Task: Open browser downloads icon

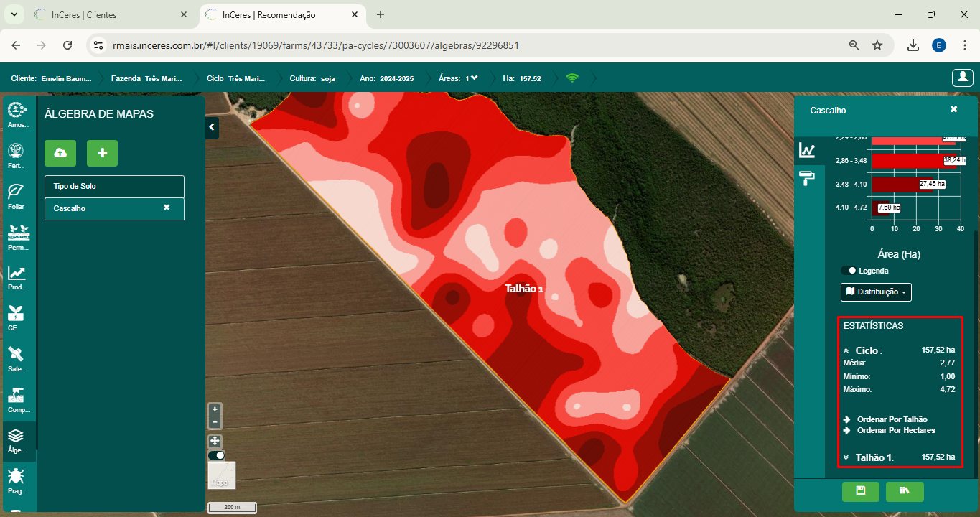Action: pos(913,45)
